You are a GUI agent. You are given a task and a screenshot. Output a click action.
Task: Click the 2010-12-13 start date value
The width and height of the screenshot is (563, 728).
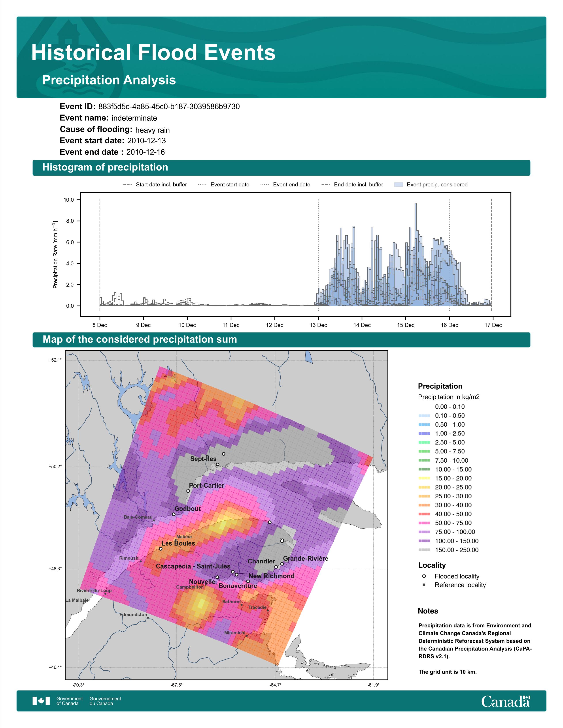(x=146, y=141)
